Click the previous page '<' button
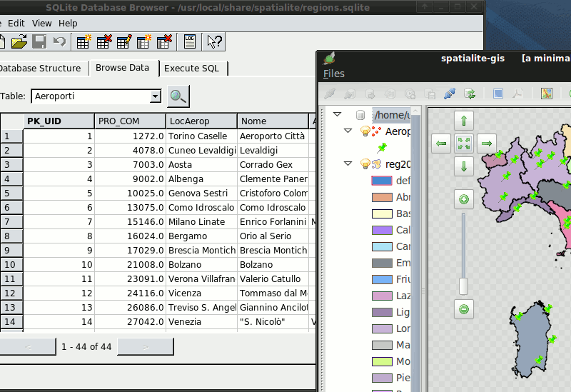Viewport: 571px width, 392px height. (x=28, y=346)
